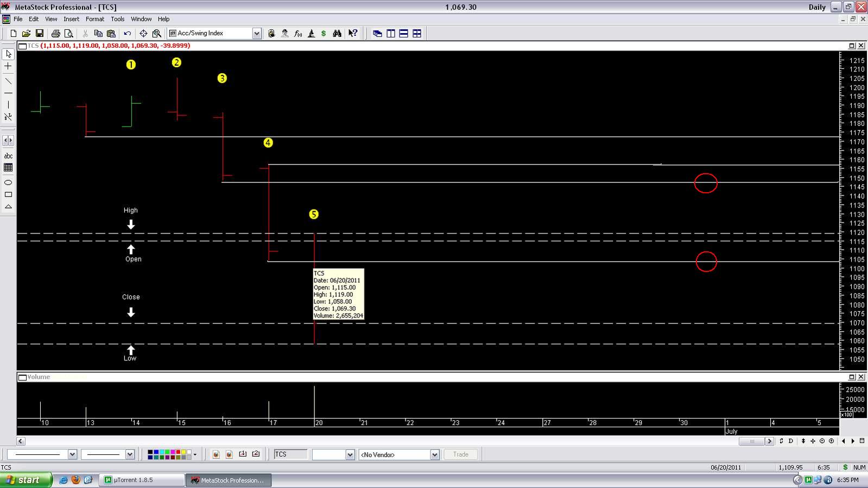The width and height of the screenshot is (868, 488).
Task: Click the Volume pane title
Action: (39, 377)
